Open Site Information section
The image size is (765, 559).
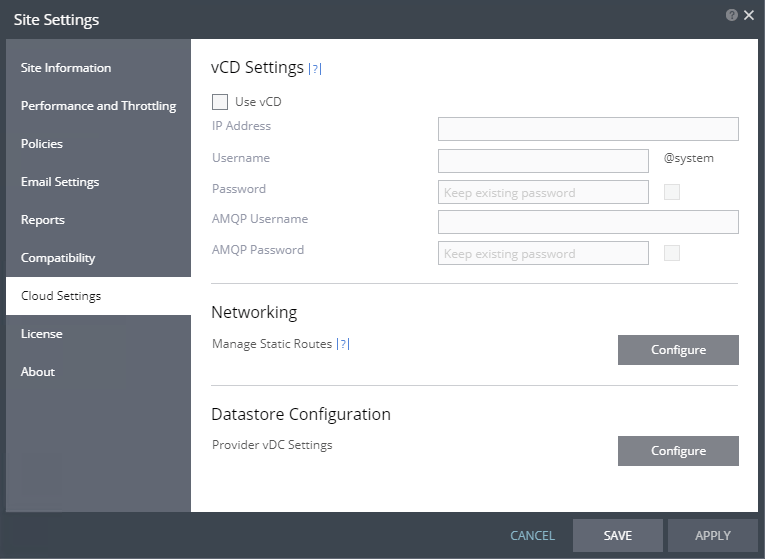pyautogui.click(x=98, y=68)
